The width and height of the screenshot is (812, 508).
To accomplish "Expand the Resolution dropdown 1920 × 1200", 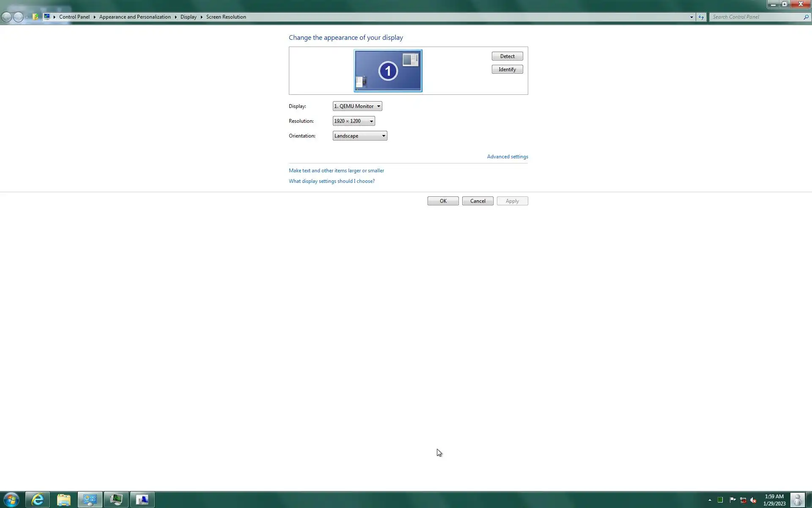I will coord(354,121).
